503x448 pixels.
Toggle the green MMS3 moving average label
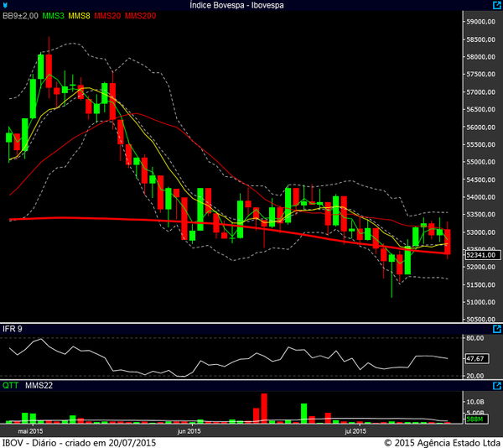click(54, 16)
